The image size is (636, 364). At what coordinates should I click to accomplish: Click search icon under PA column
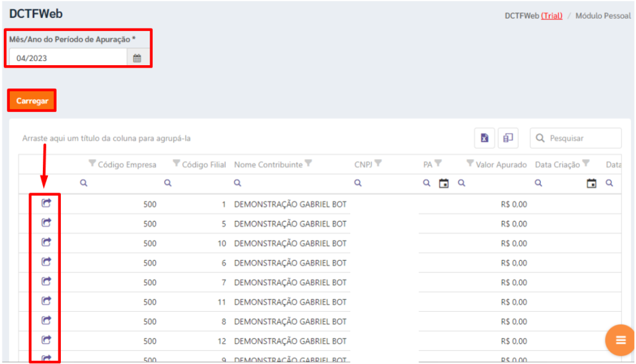coord(427,183)
